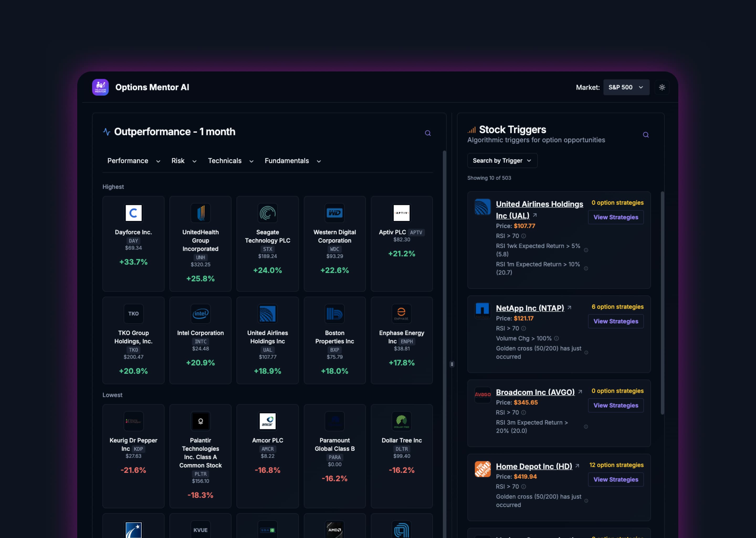Click search icon in Stock Triggers panel
This screenshot has height=538, width=756.
coord(645,135)
